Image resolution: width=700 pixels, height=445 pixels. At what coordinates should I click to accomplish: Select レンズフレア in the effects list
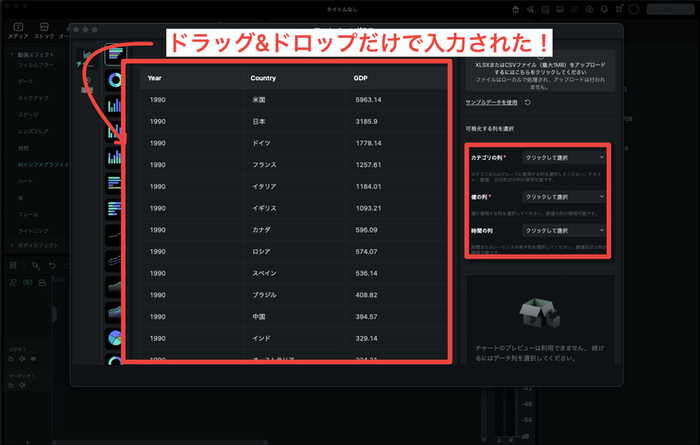tap(30, 131)
